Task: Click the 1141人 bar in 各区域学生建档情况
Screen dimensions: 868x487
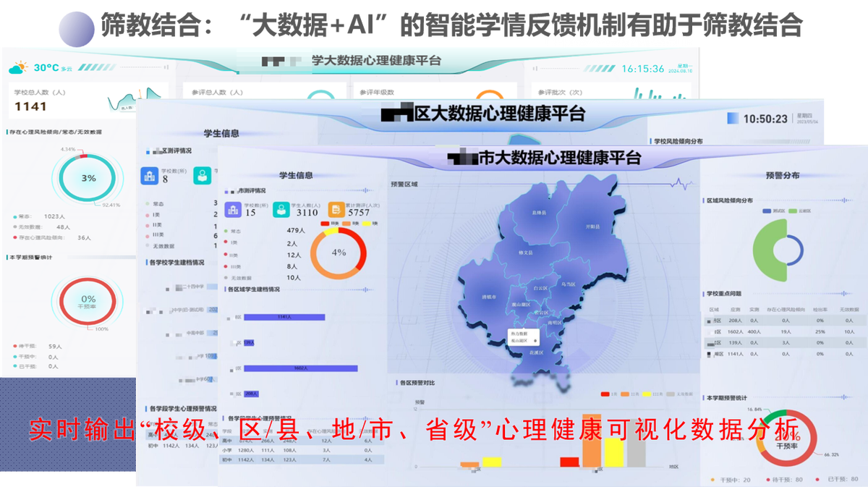Action: tap(284, 317)
